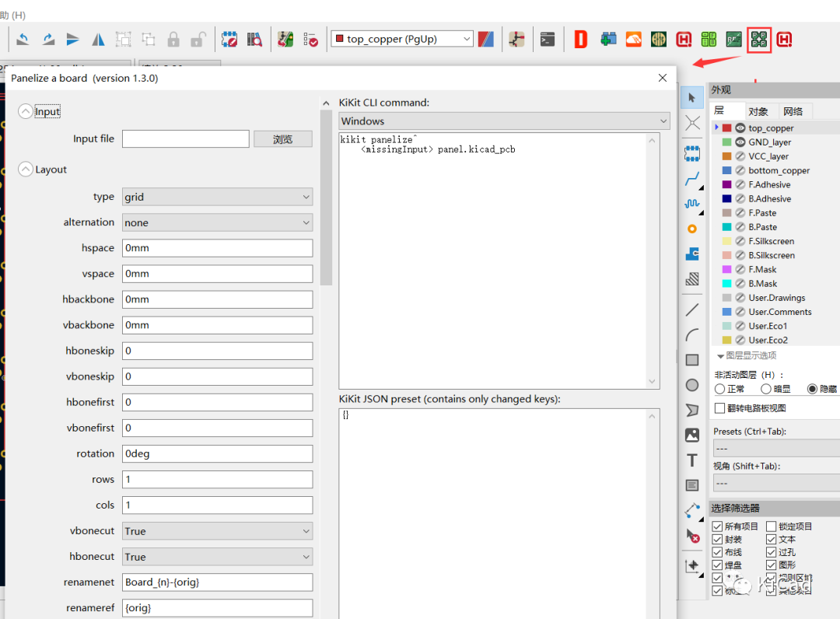The height and width of the screenshot is (619, 840).
Task: Click the KiKit JSON preset text area
Action: click(x=499, y=513)
